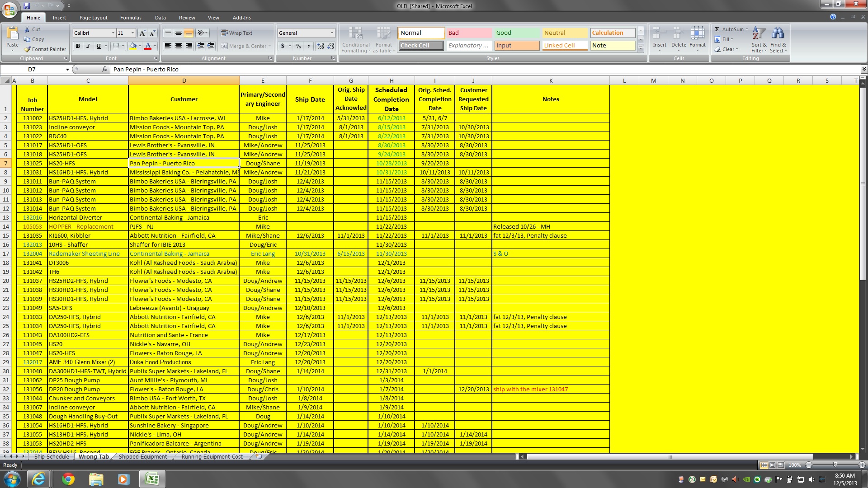Image resolution: width=868 pixels, height=488 pixels.
Task: Toggle Align Text Left
Action: pos(168,46)
